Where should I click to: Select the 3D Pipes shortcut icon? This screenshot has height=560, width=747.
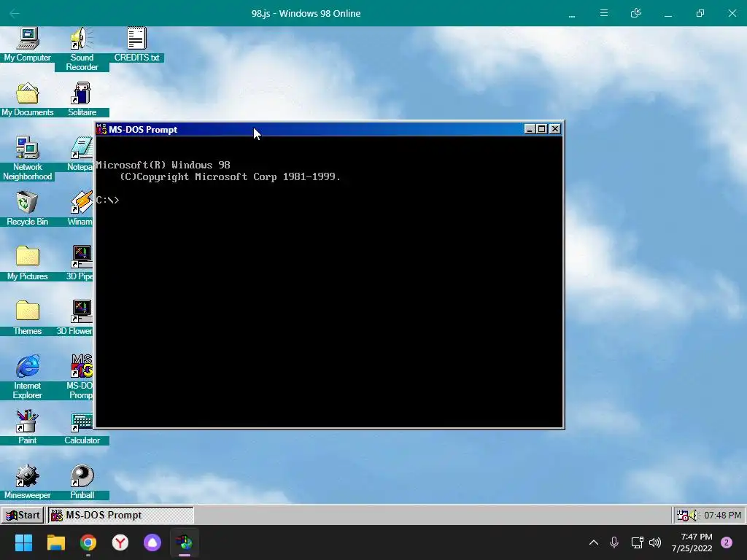click(80, 262)
